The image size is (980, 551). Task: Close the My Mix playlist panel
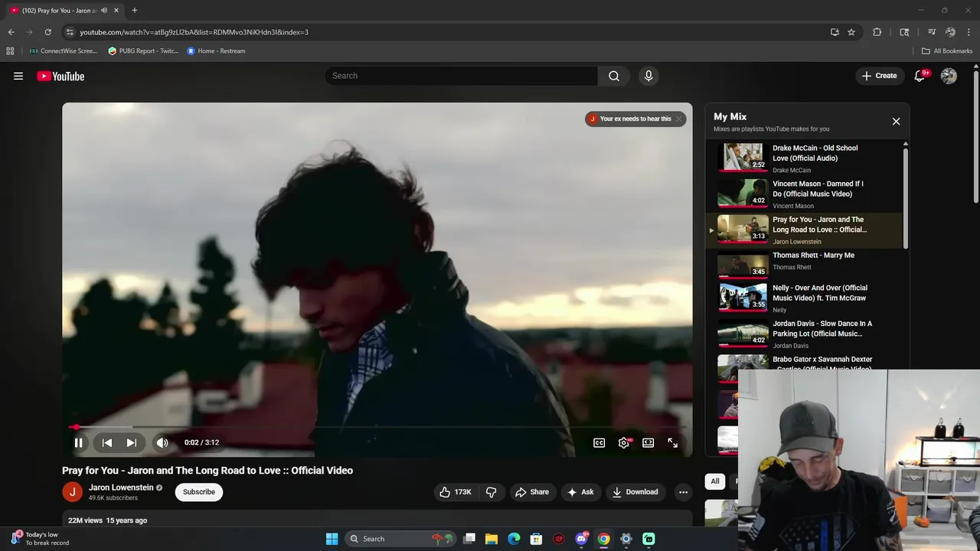(x=896, y=121)
